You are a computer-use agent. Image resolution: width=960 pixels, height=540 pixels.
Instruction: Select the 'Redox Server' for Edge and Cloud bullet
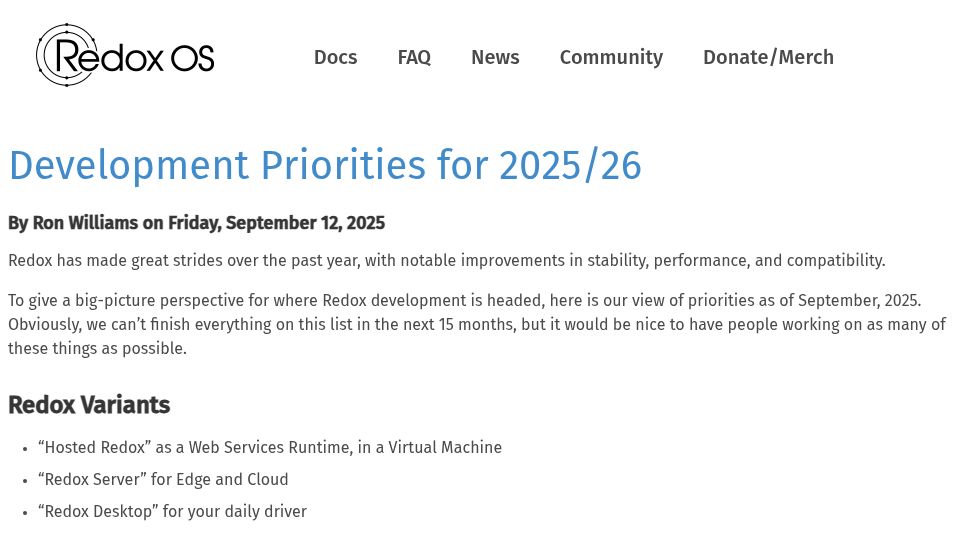click(x=163, y=479)
